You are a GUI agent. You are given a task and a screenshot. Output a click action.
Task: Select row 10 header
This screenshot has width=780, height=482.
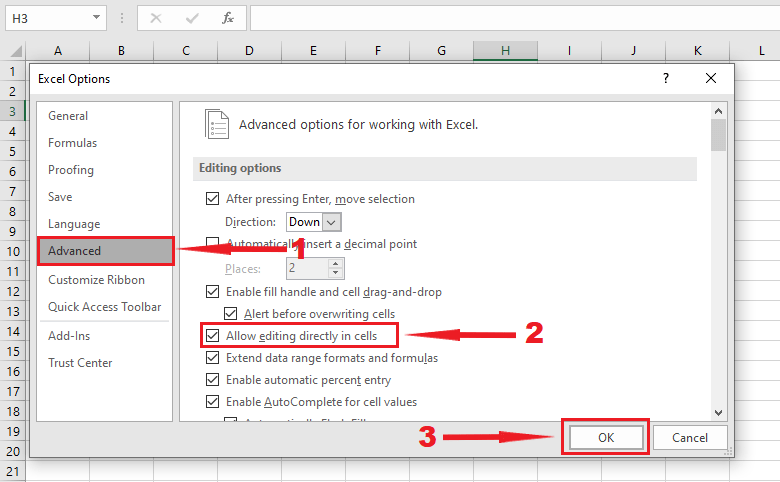coord(12,251)
